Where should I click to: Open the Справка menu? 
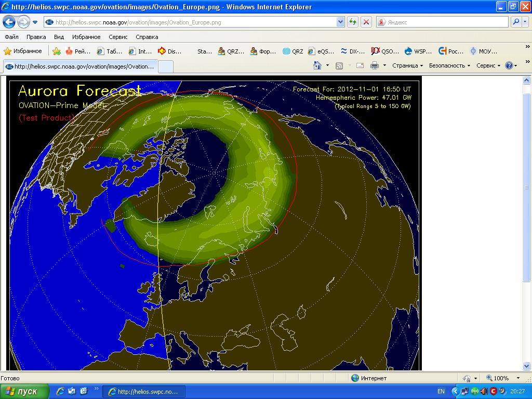pyautogui.click(x=147, y=37)
